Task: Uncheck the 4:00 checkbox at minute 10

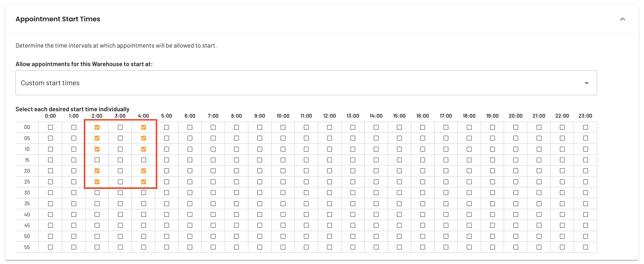Action: coord(144,149)
